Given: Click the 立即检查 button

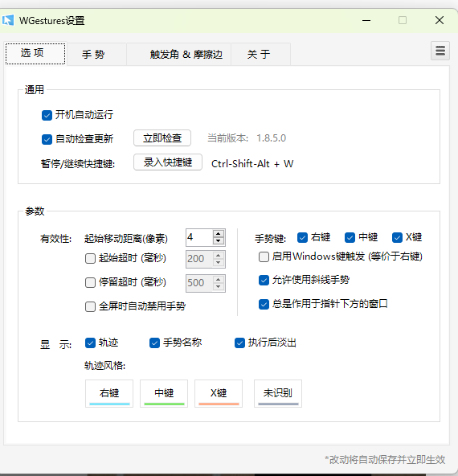Looking at the screenshot, I should 162,138.
